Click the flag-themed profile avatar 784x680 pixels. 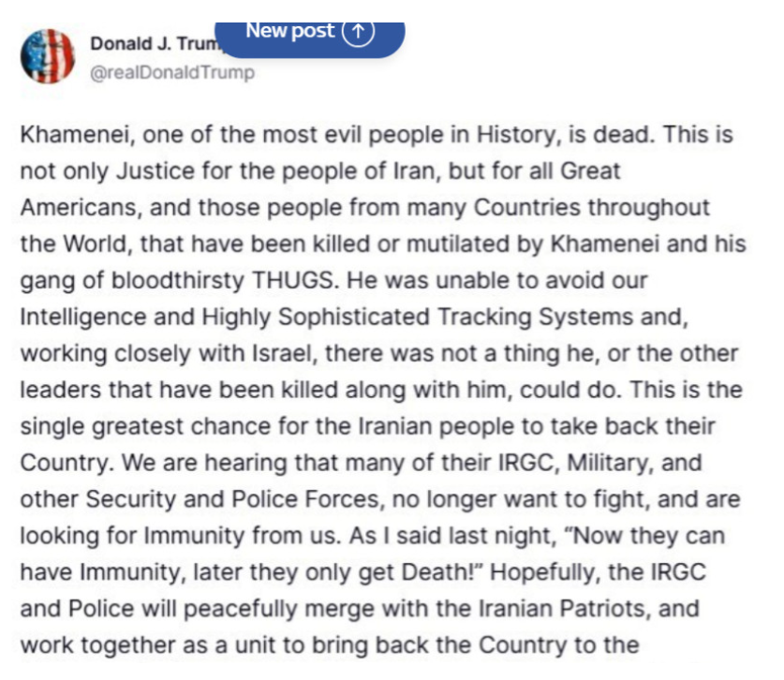(x=47, y=56)
